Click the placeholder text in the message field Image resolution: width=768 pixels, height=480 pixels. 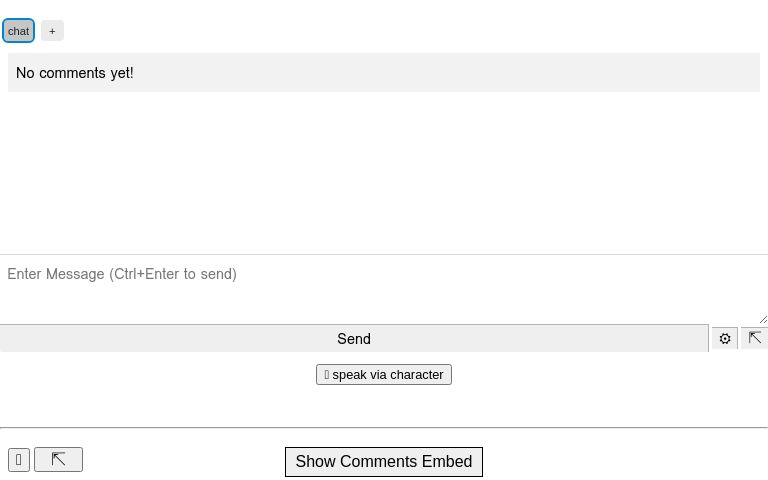pyautogui.click(x=122, y=274)
